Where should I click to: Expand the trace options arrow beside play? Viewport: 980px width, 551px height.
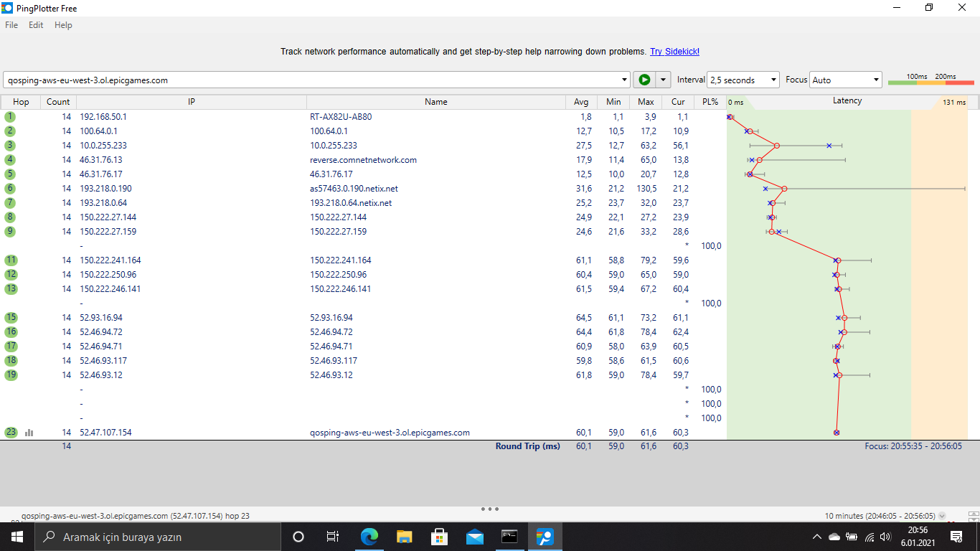[x=664, y=80]
